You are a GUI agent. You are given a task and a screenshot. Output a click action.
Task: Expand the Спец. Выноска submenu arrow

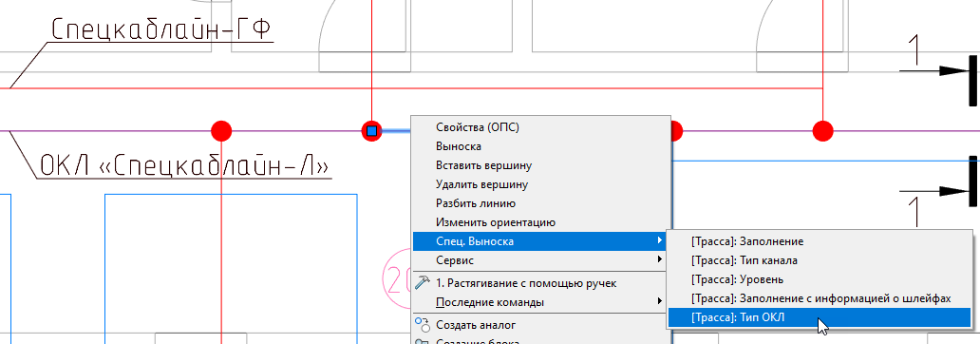[660, 240]
